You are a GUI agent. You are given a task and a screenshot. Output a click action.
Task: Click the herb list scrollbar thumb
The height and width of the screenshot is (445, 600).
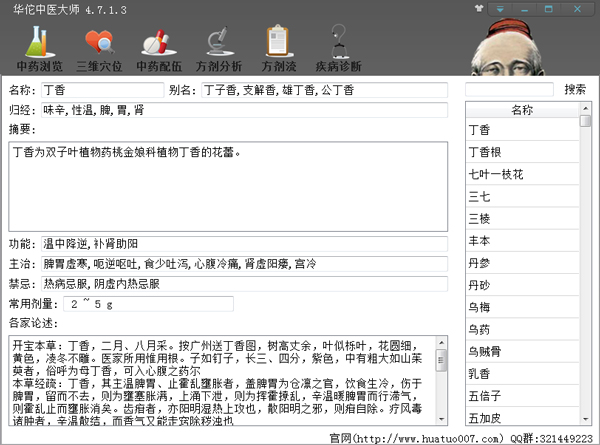coord(585,121)
